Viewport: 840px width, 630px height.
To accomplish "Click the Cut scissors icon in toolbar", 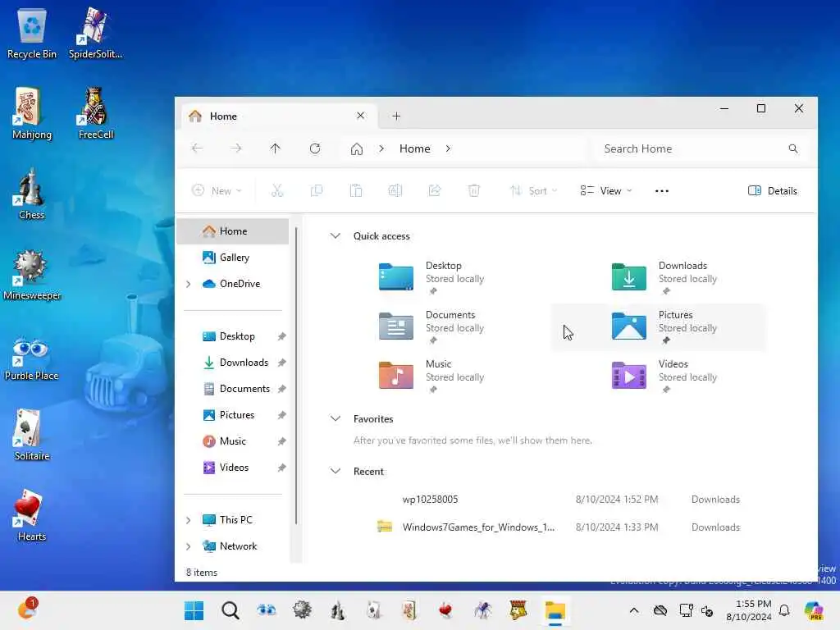I will (277, 190).
